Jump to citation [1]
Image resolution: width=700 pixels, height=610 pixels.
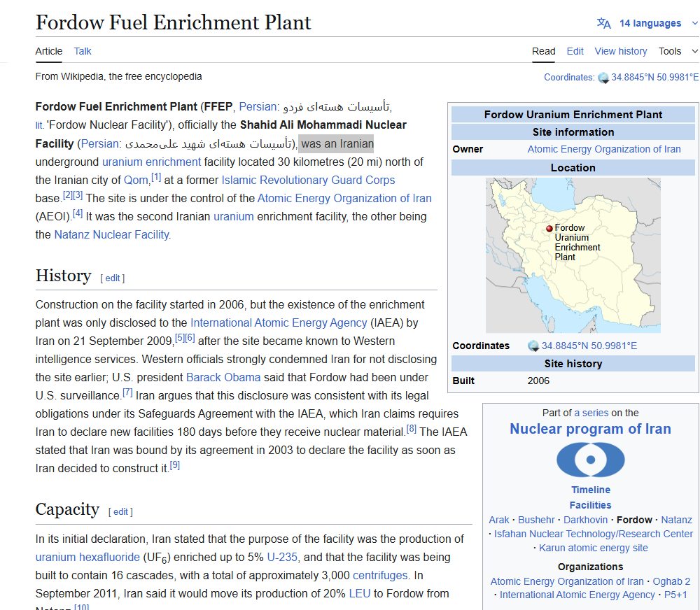click(156, 177)
